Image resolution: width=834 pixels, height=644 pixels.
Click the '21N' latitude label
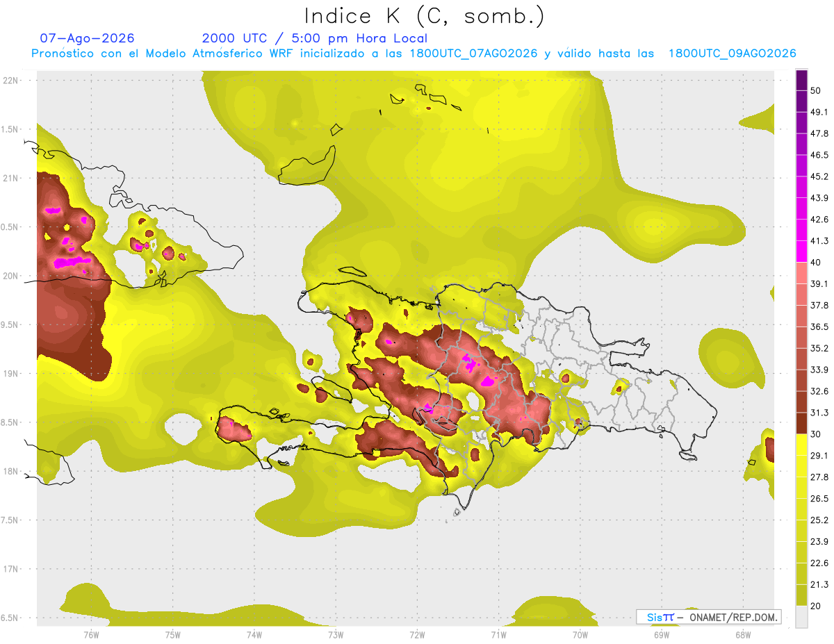10,178
